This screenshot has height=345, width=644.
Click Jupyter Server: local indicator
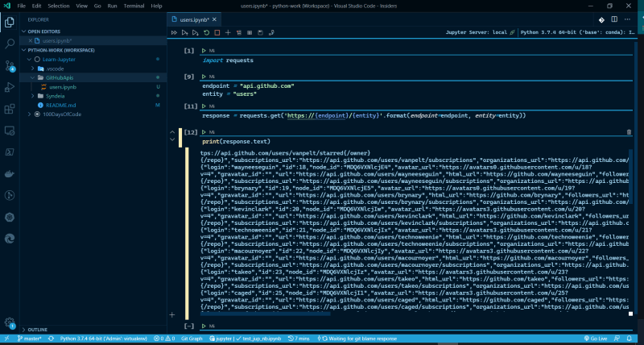click(480, 32)
